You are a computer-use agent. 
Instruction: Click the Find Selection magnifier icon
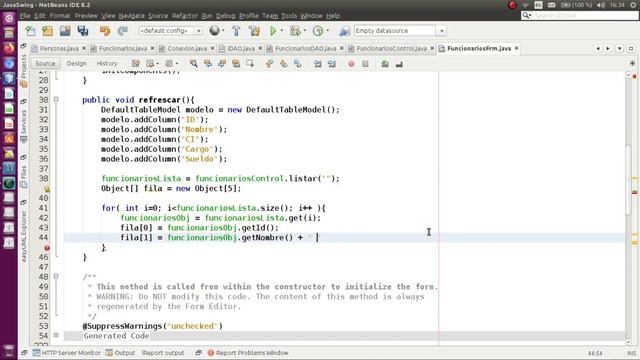tap(194, 64)
